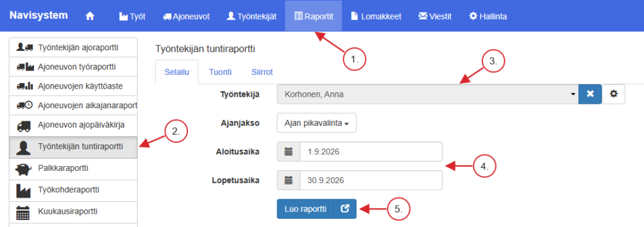Click the Navisystem brand logo
The height and width of the screenshot is (227, 644).
[38, 16]
